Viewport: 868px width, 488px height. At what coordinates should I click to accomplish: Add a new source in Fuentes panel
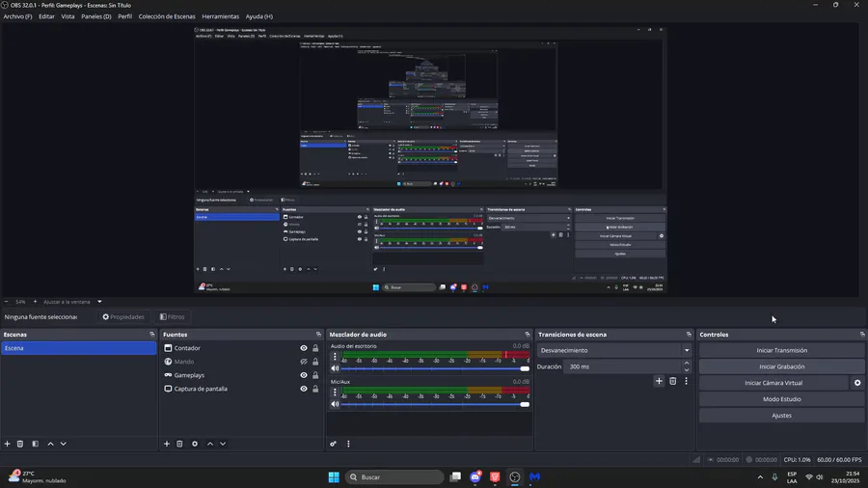tap(167, 444)
